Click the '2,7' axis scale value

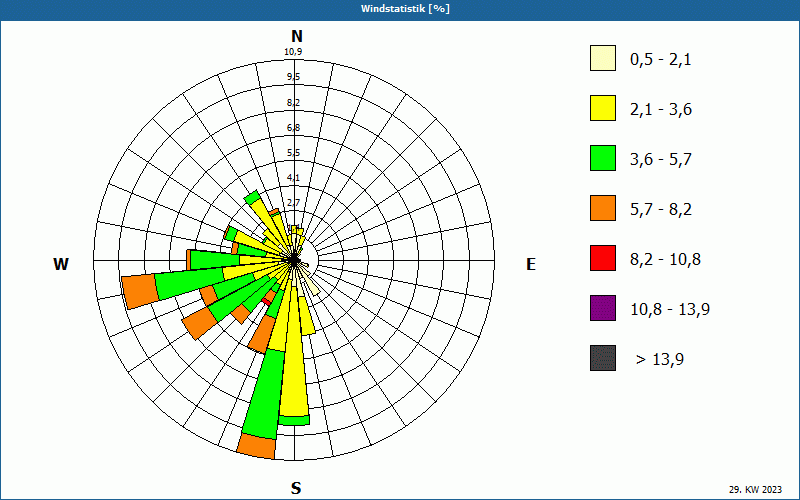pyautogui.click(x=293, y=203)
